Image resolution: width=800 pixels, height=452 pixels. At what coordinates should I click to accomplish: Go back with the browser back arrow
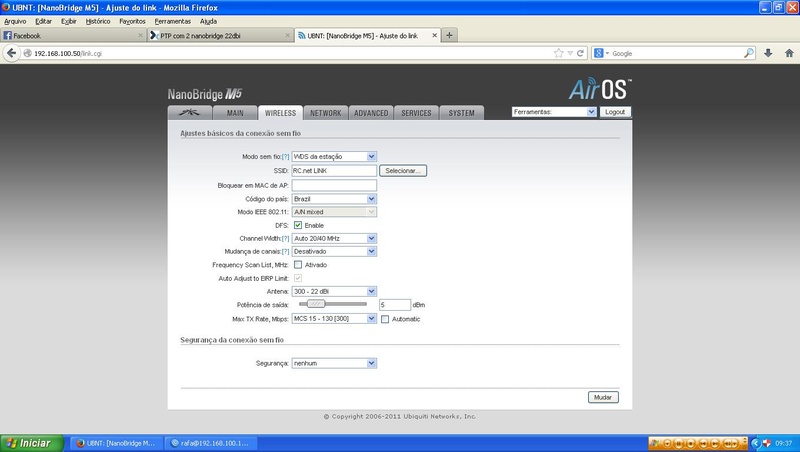coord(11,53)
